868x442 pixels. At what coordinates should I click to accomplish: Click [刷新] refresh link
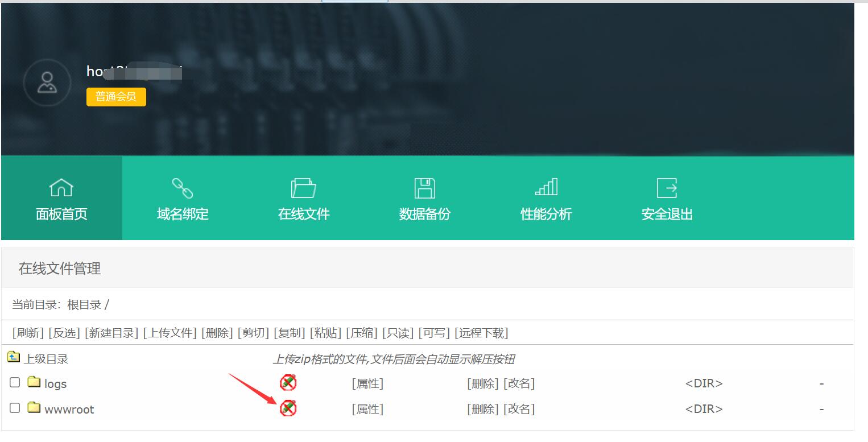pos(28,333)
